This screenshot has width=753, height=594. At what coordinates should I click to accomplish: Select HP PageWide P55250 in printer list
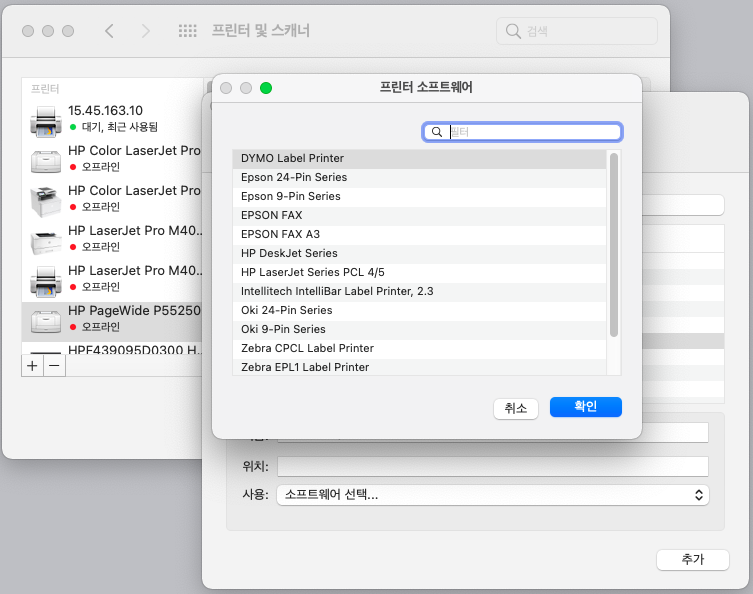point(112,321)
